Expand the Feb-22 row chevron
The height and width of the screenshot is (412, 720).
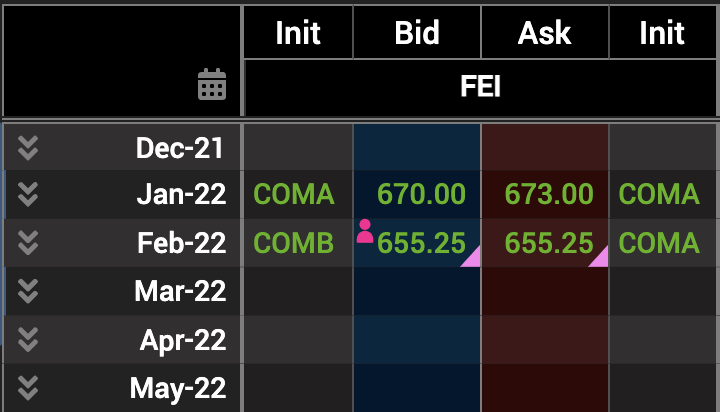[x=28, y=243]
